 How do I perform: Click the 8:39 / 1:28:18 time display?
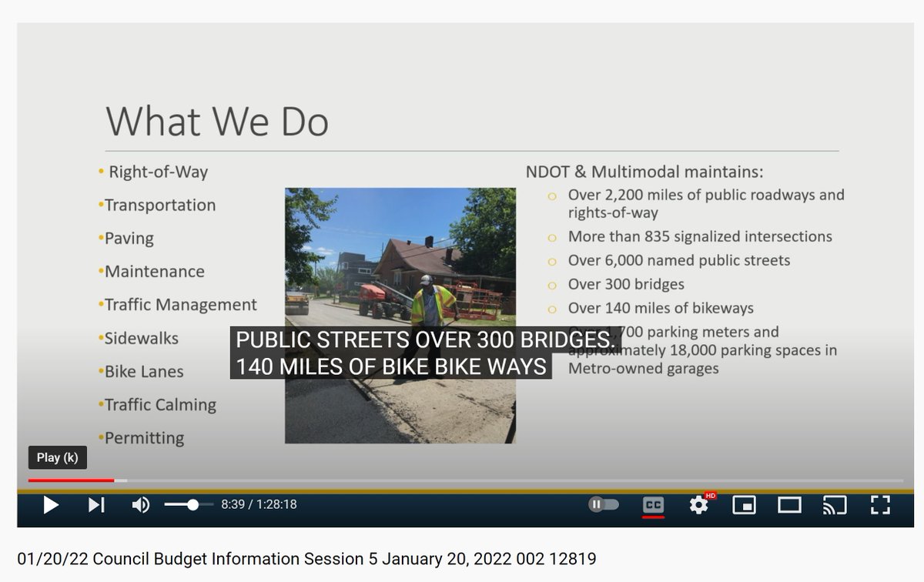[x=259, y=505]
